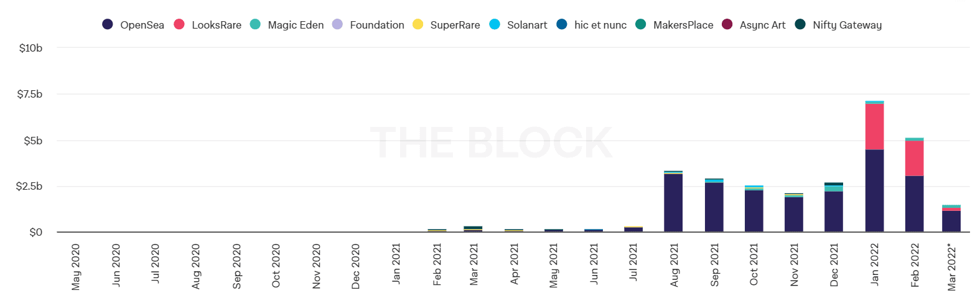This screenshot has width=980, height=298.
Task: Click the OpenSea segment of Jan 2022 bar
Action: click(874, 190)
